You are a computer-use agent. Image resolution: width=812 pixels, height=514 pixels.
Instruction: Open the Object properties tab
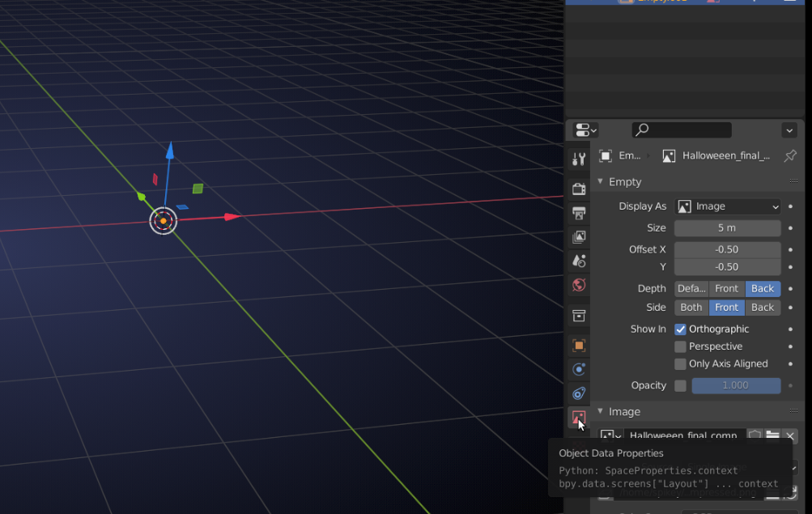579,346
